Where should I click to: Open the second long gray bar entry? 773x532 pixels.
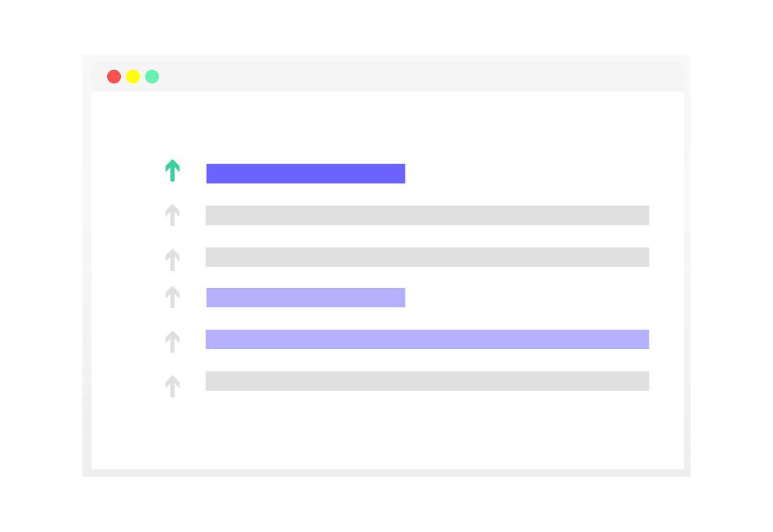(427, 257)
